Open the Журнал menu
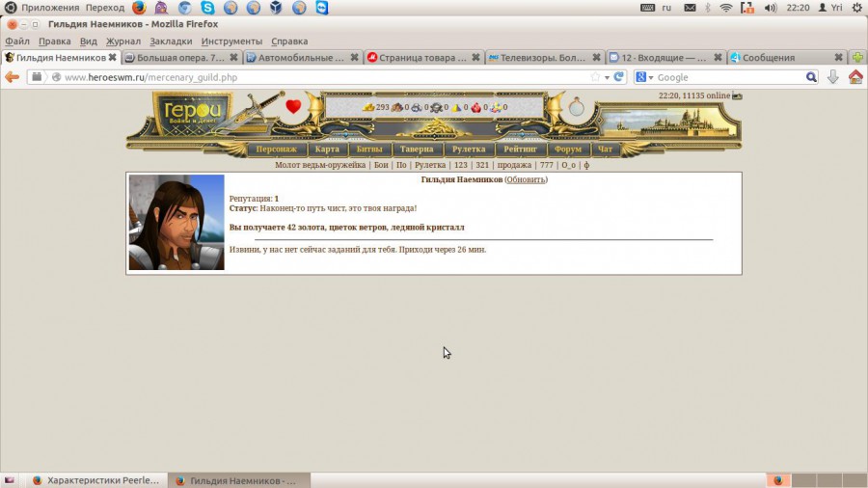868x488 pixels. click(x=122, y=41)
